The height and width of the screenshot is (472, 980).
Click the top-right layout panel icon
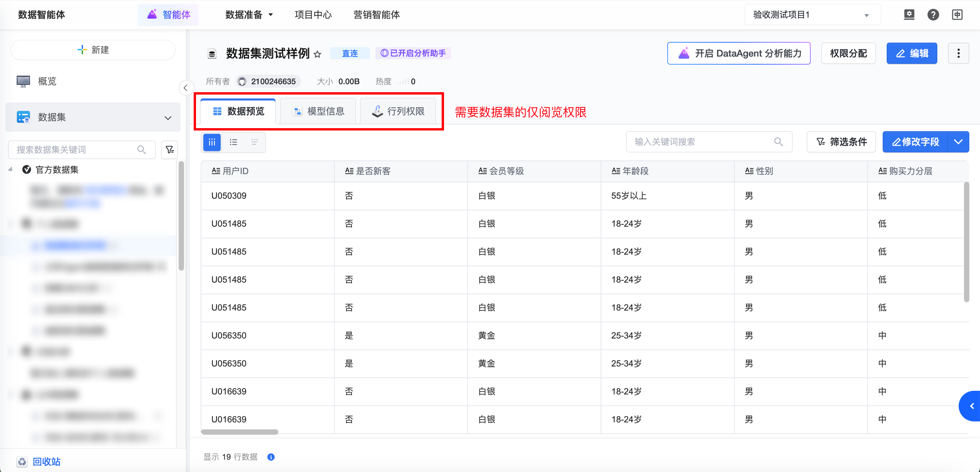[x=957, y=15]
